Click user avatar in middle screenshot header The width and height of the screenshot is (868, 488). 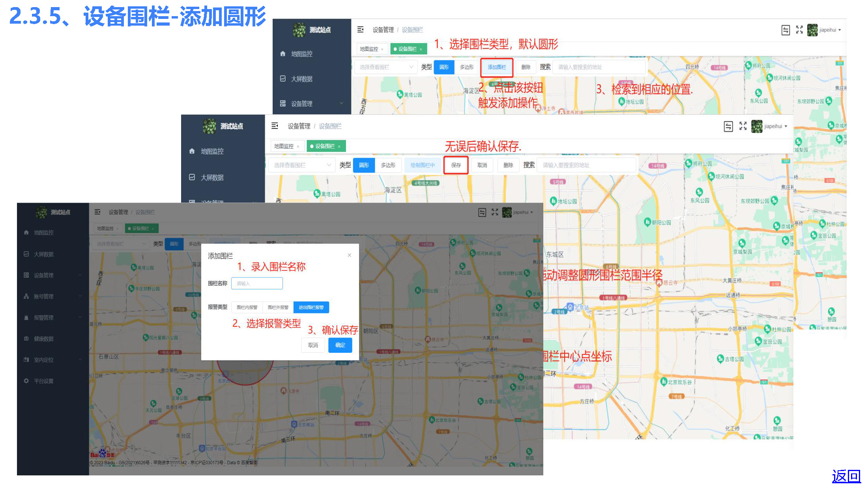tap(757, 126)
